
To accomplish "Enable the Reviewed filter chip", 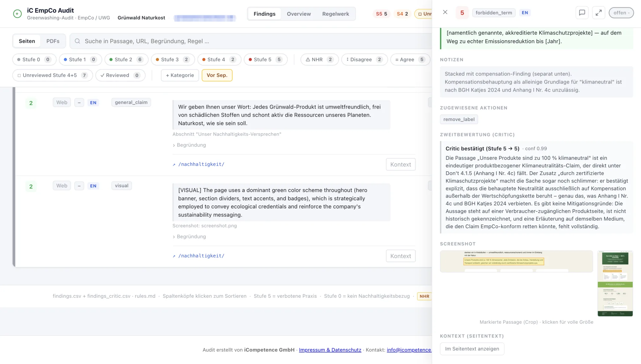I will pos(120,75).
